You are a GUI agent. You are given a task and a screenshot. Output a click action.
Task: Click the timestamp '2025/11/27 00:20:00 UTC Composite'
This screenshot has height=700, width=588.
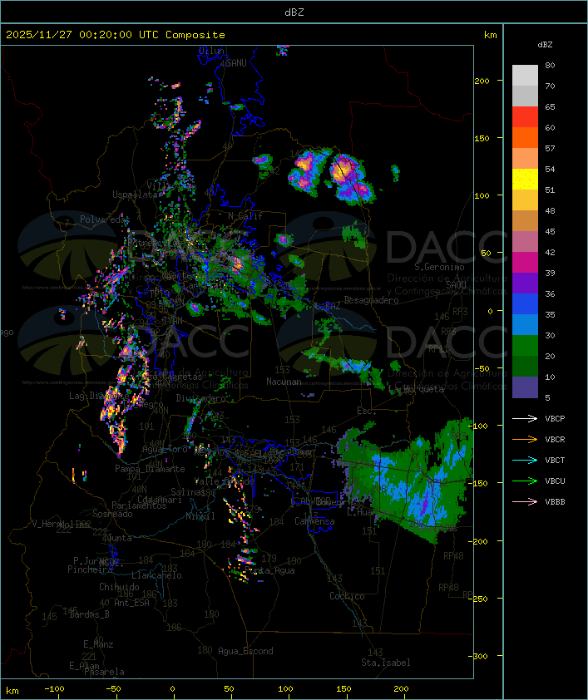pyautogui.click(x=116, y=35)
